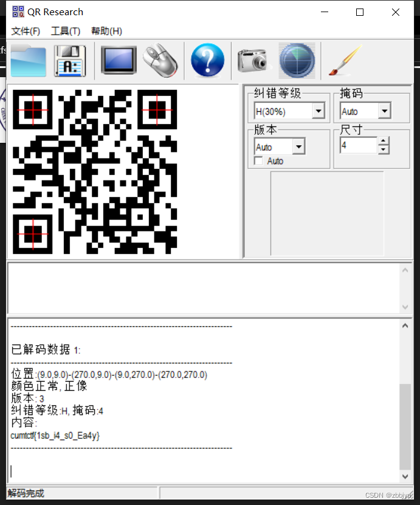Start camera capture with camera icon
Viewport: 420px width, 505px height.
[x=253, y=60]
